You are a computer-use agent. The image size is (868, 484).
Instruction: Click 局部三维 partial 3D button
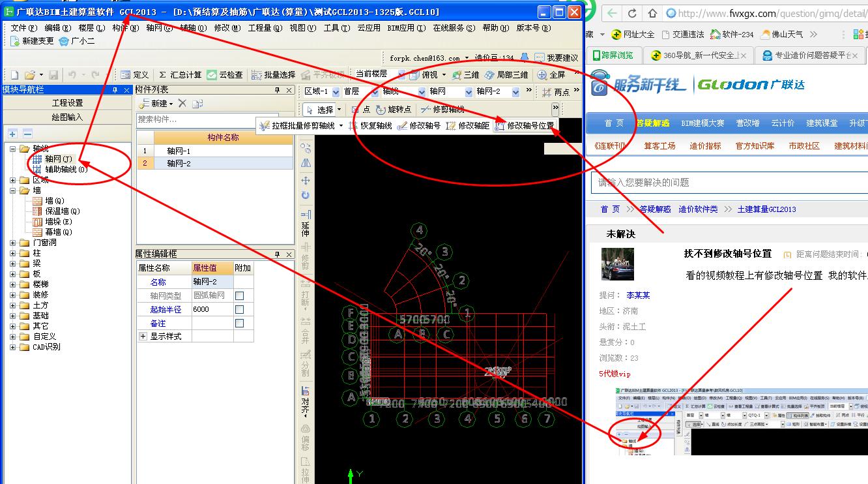pyautogui.click(x=506, y=75)
